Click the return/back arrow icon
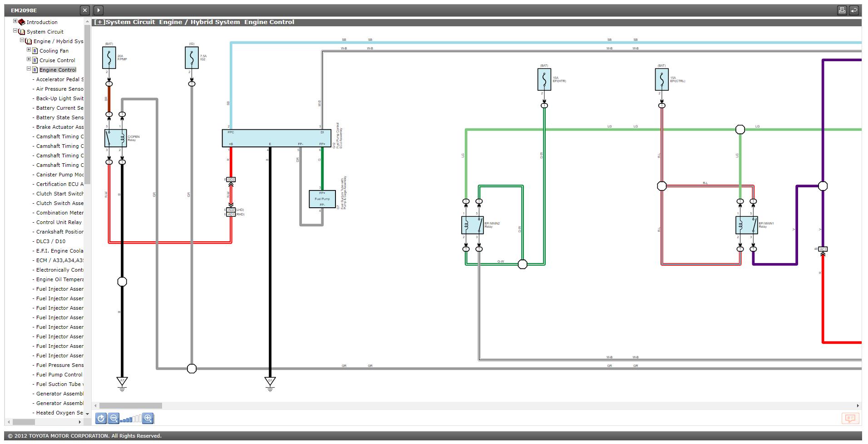This screenshot has height=444, width=868. pyautogui.click(x=854, y=10)
